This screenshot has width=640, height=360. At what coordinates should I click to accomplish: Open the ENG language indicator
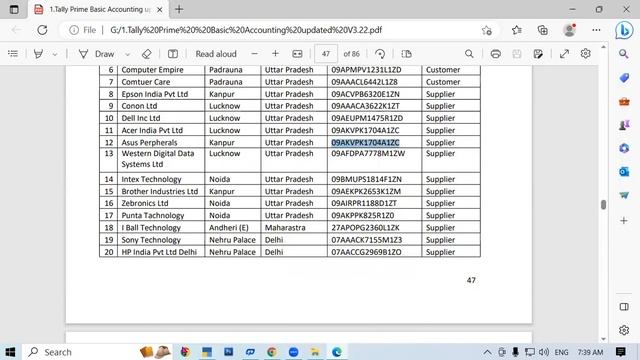[561, 352]
